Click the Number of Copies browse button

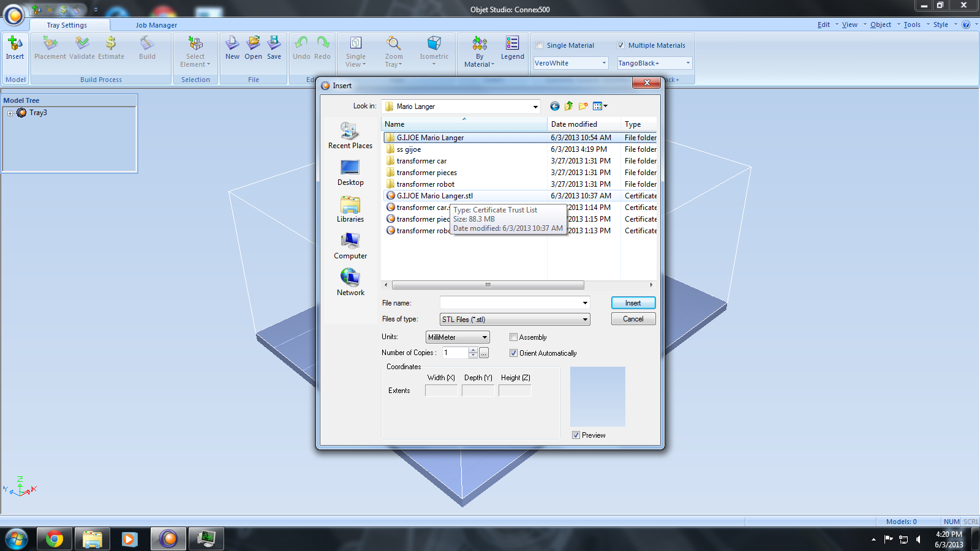click(x=484, y=353)
